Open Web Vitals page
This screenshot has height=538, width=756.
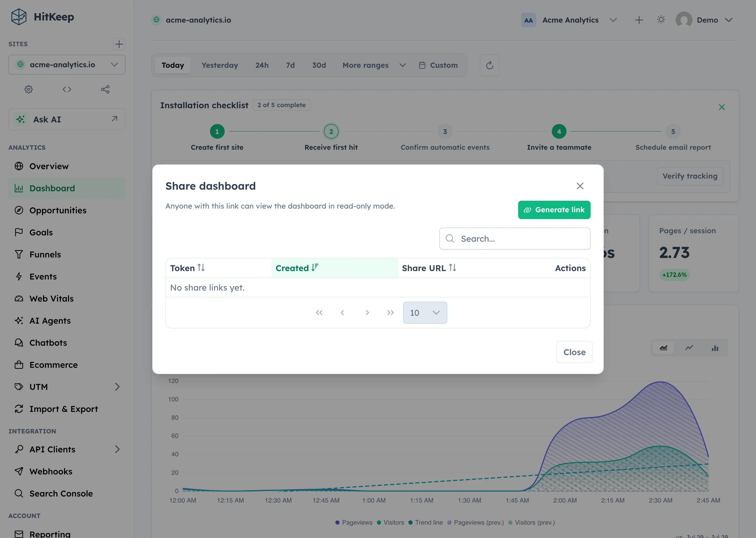[x=67, y=298]
